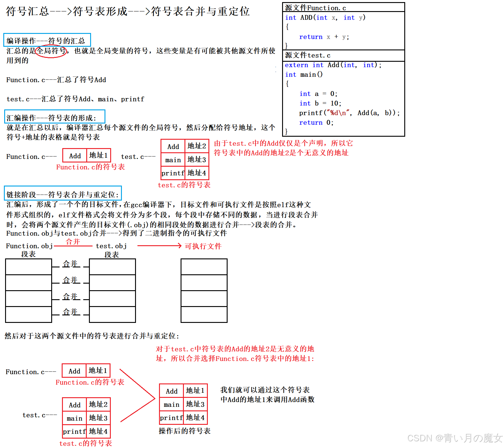The image size is (504, 447).
Task: Click "地址2" in the upper test.c symbol table
Action: [x=197, y=146]
